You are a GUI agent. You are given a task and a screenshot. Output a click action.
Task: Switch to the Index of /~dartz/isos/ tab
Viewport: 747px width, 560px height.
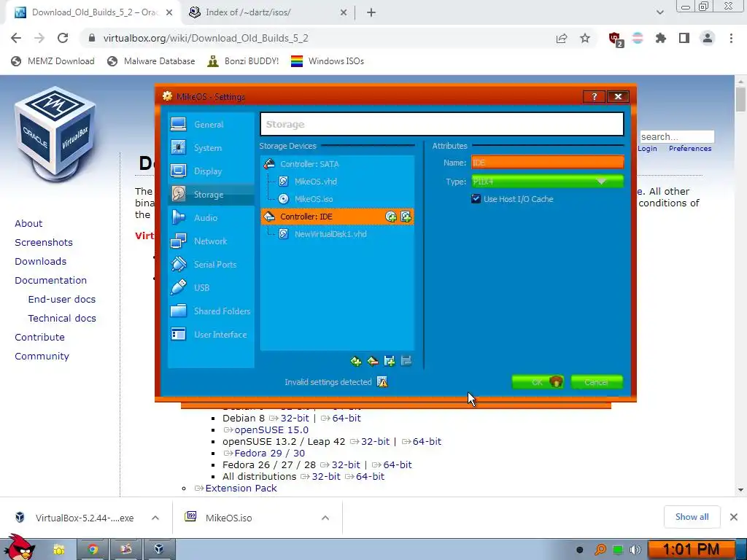pos(268,12)
